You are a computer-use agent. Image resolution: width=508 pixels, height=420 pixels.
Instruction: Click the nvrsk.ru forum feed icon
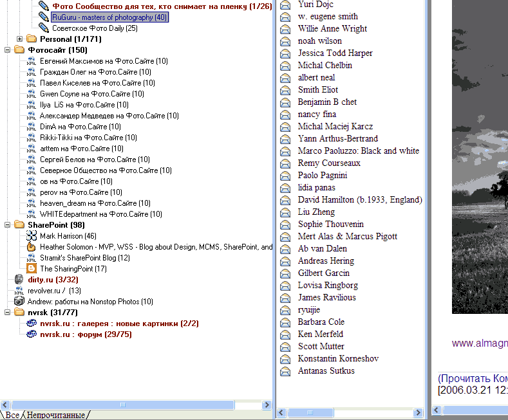[x=31, y=334]
